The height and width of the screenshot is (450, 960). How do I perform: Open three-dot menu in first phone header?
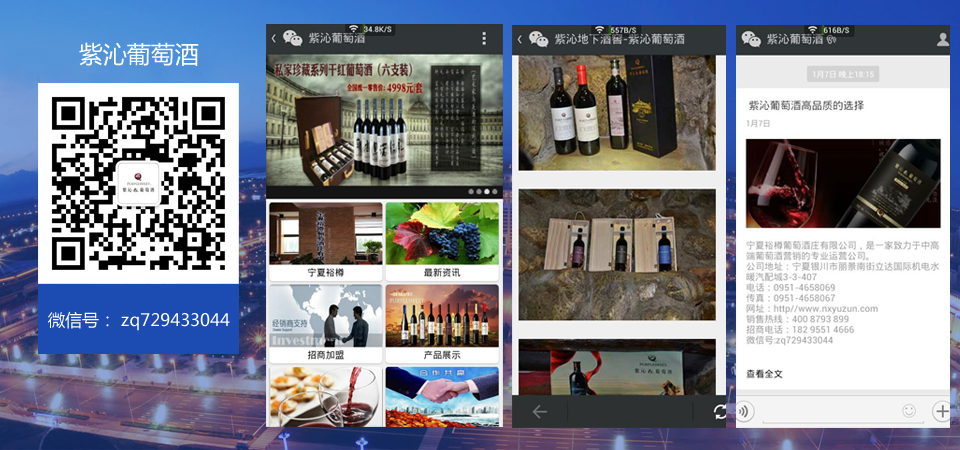(x=484, y=39)
